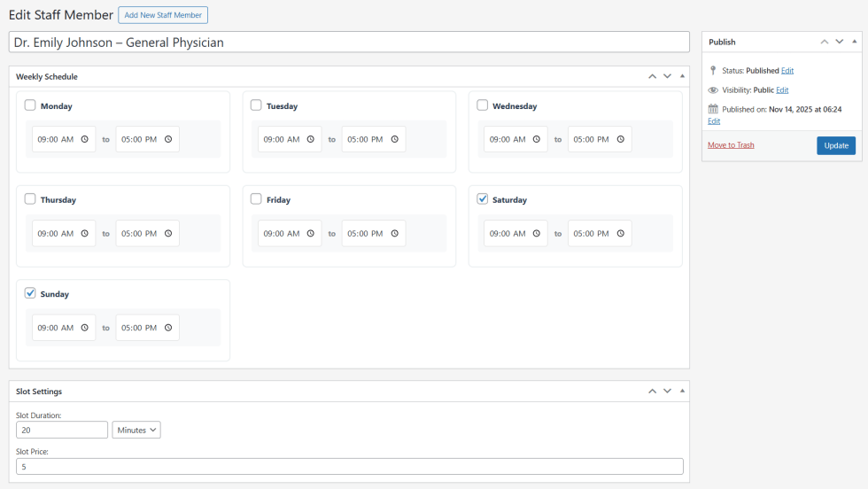868x489 pixels.
Task: Edit the Published status
Action: (x=787, y=71)
